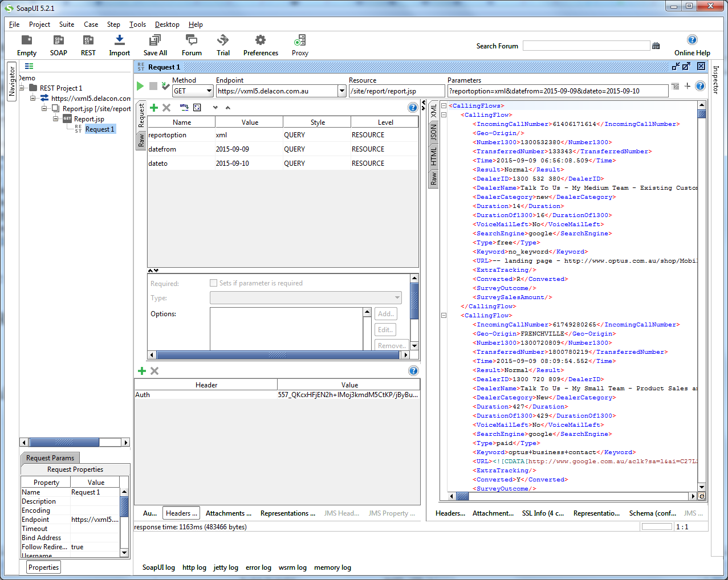Cancel the running request with the stop button
Image resolution: width=728 pixels, height=580 pixels.
coord(153,86)
